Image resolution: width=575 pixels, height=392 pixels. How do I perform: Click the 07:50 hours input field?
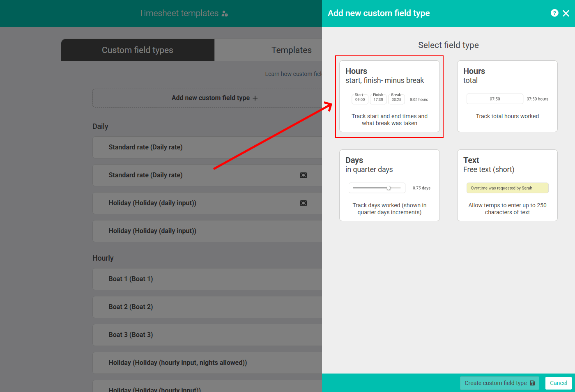[494, 99]
